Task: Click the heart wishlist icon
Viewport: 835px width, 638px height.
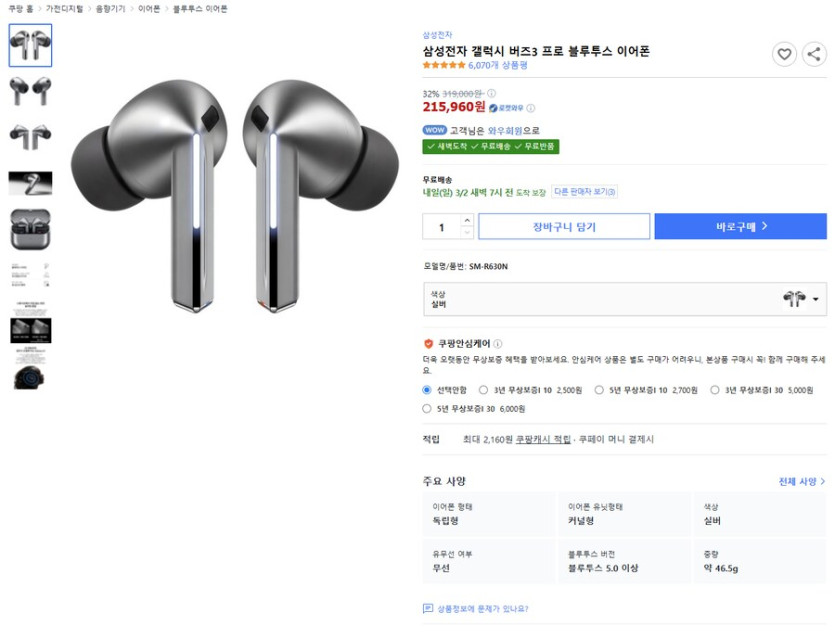Action: click(x=785, y=54)
